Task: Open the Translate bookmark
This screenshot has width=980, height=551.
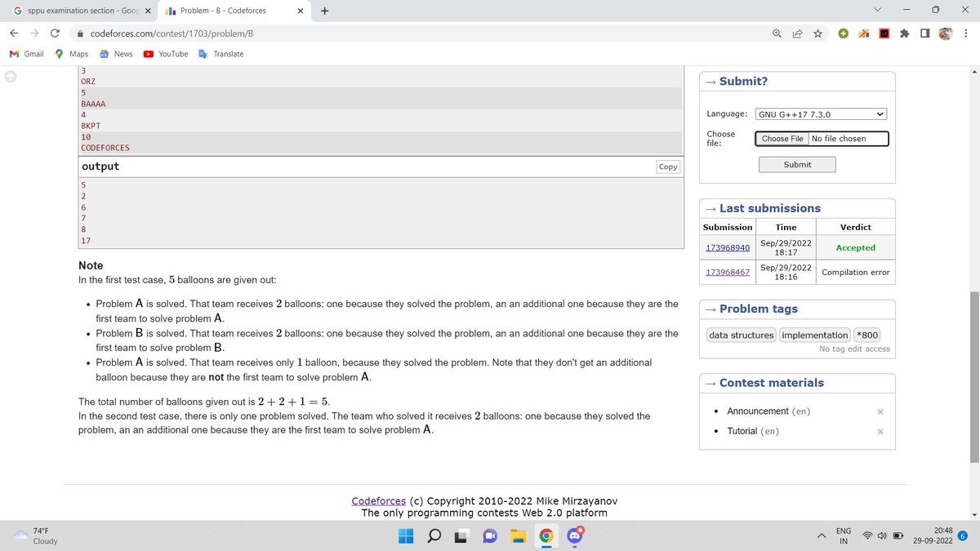Action: pos(220,54)
